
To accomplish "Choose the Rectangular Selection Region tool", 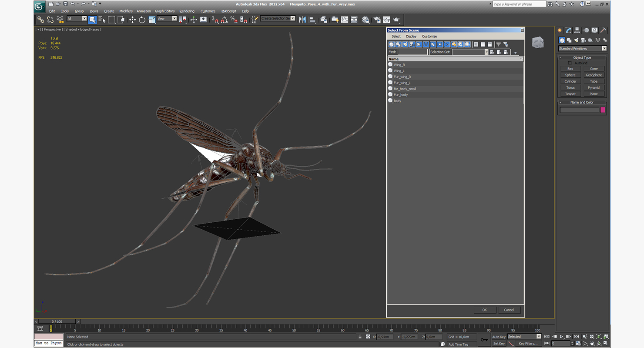I will [112, 19].
